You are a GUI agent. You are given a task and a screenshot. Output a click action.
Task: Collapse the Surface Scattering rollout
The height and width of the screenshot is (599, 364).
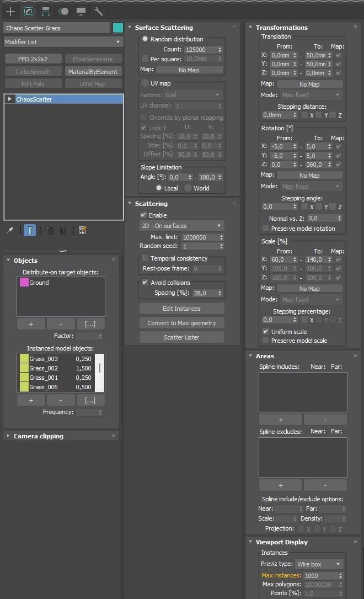130,28
